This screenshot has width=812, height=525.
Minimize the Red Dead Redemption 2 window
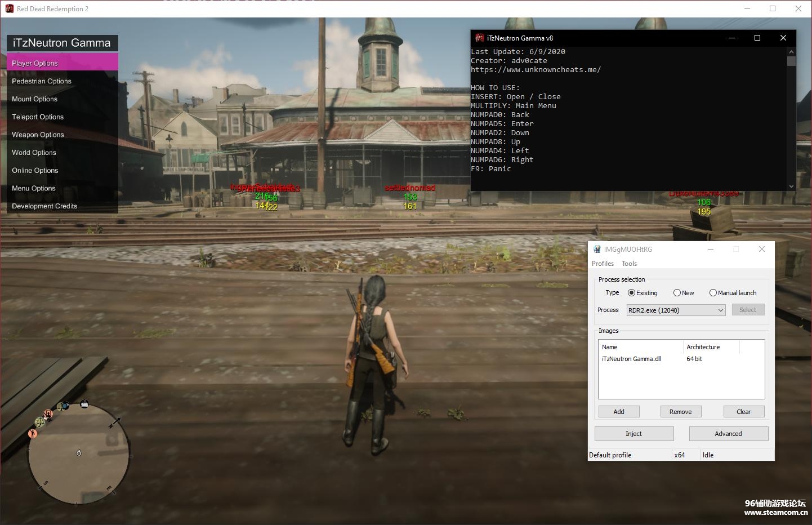click(x=747, y=8)
